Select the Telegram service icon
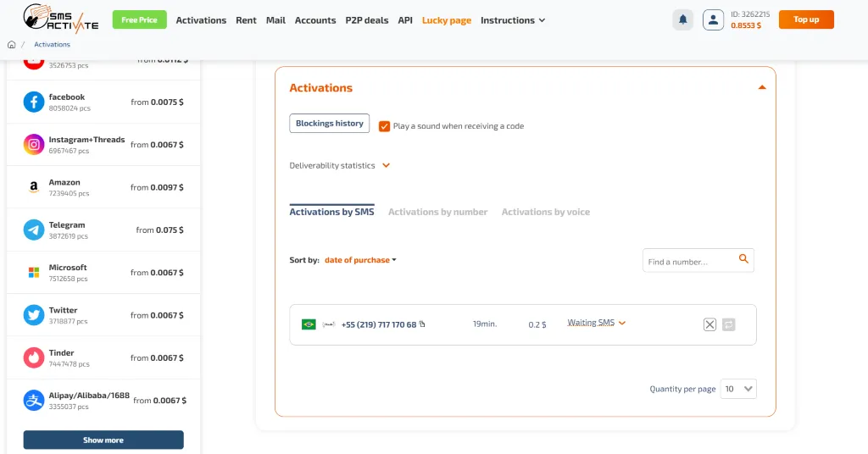This screenshot has height=454, width=868. click(34, 230)
